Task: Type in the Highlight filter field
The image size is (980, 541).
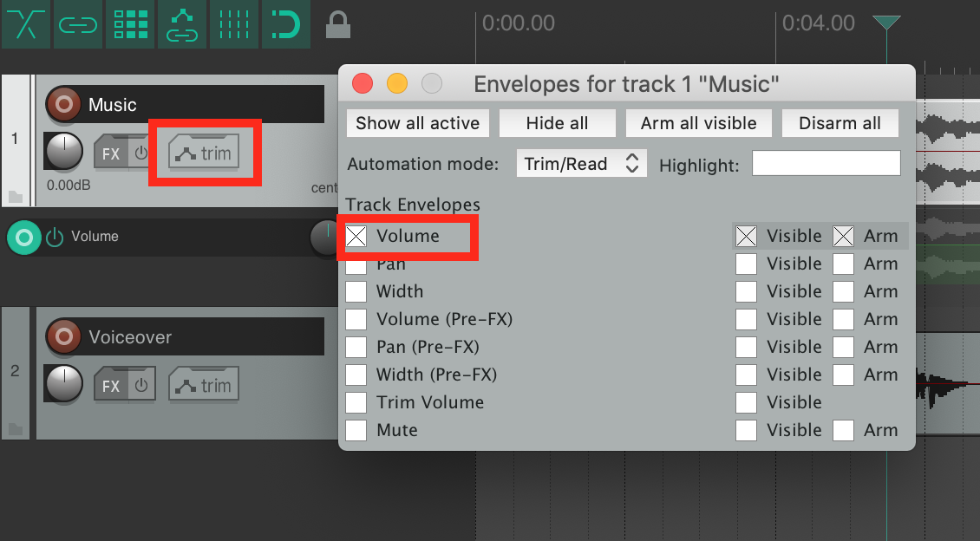Action: (826, 163)
